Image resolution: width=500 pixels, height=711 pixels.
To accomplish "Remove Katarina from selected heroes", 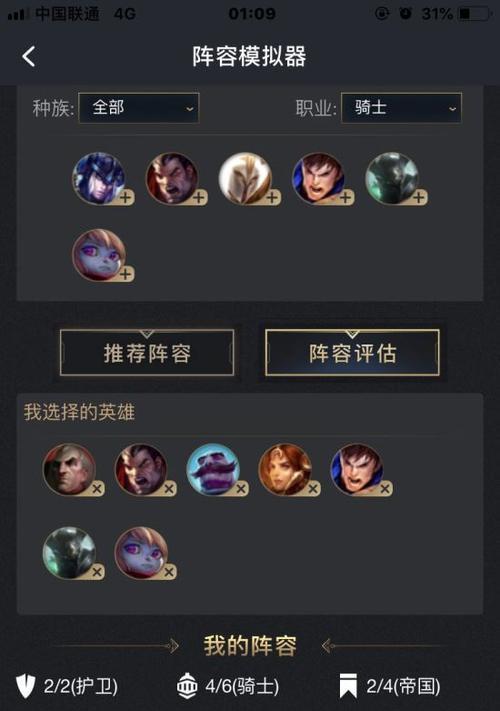I will 313,488.
